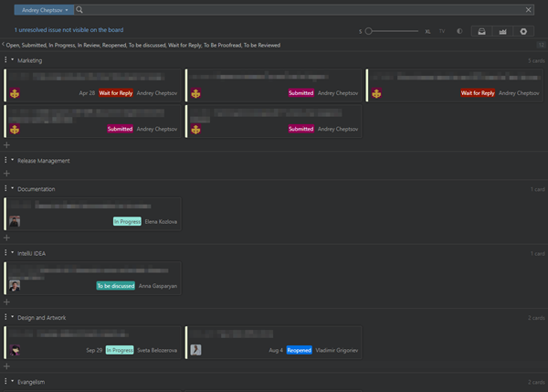The width and height of the screenshot is (548, 392).
Task: Add a card under Documentation swimlane
Action: (6, 237)
